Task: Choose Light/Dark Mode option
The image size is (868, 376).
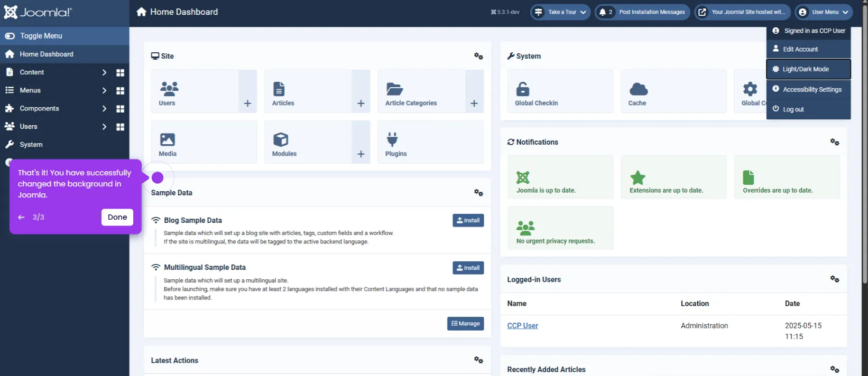Action: pos(808,69)
